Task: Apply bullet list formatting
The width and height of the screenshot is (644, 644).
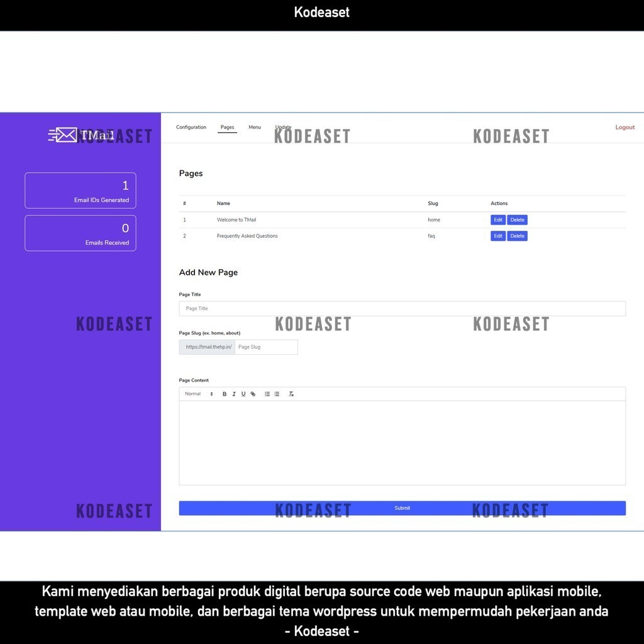Action: 277,394
